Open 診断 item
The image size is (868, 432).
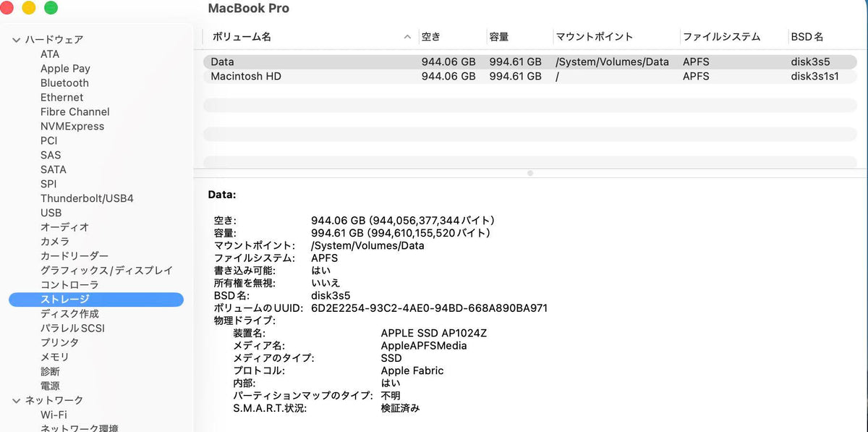(50, 371)
